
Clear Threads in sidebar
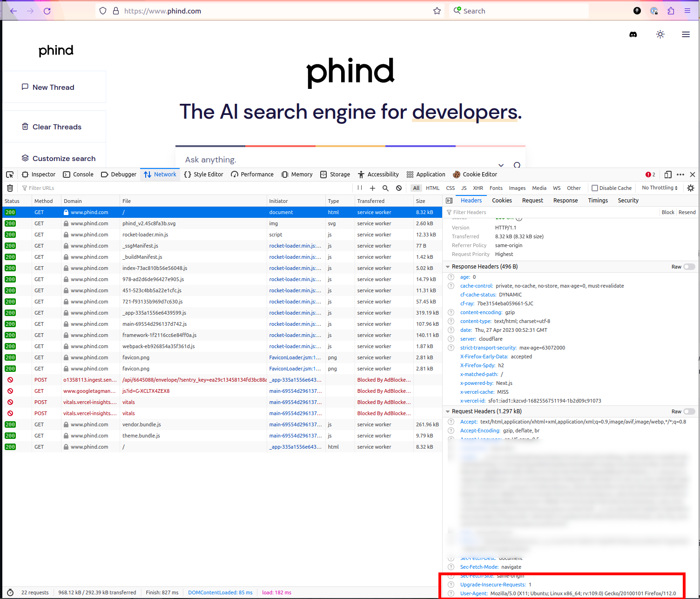pos(54,127)
